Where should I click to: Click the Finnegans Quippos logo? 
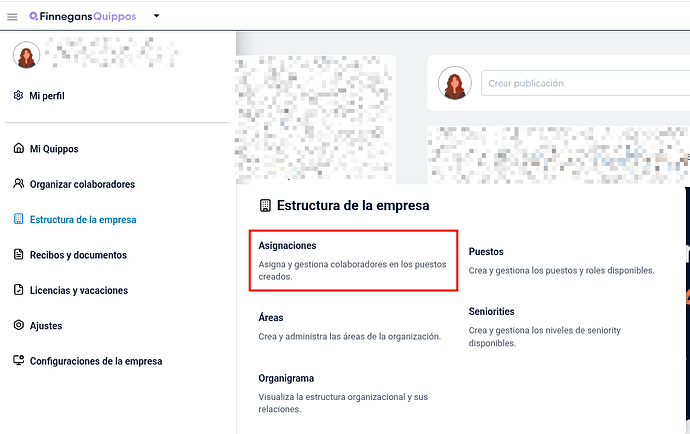(x=83, y=17)
